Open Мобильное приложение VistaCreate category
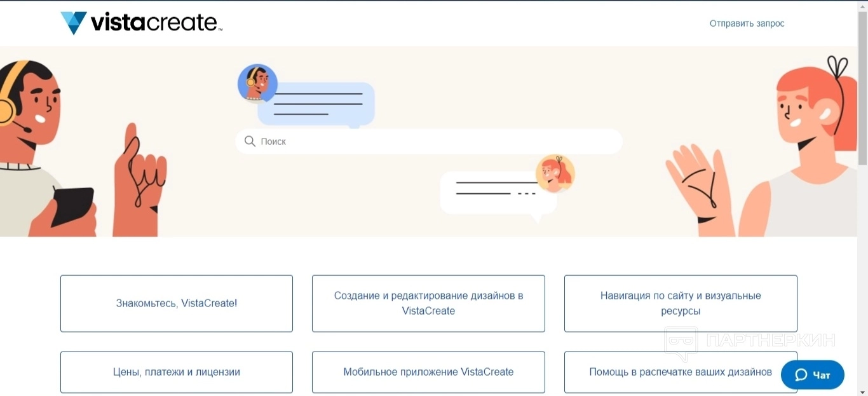This screenshot has width=868, height=396. tap(428, 372)
